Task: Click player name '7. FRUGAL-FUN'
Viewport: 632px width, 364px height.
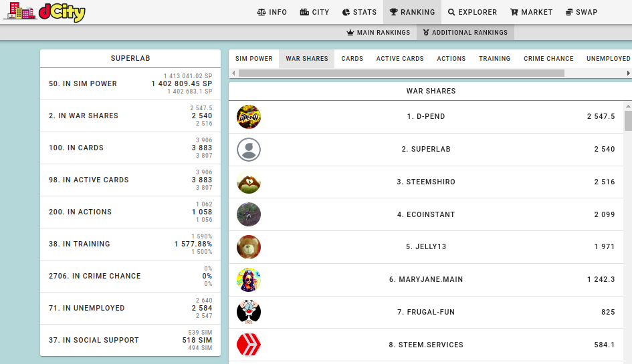Action: (426, 312)
